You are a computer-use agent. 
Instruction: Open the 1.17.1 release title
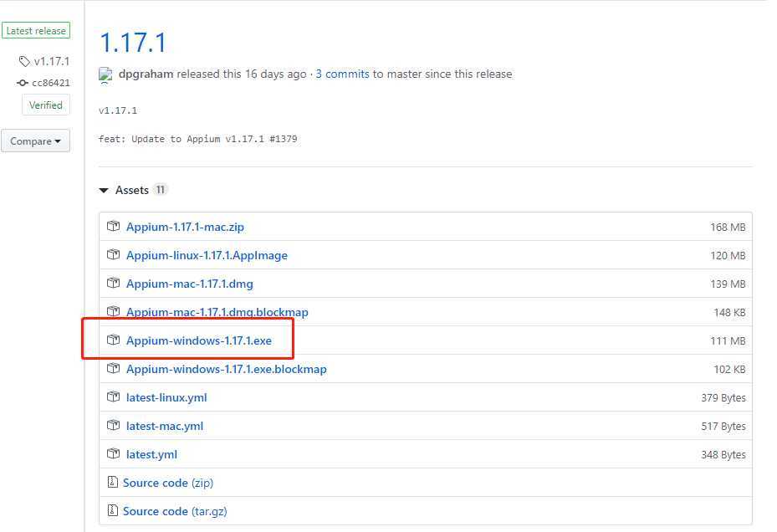pyautogui.click(x=133, y=43)
